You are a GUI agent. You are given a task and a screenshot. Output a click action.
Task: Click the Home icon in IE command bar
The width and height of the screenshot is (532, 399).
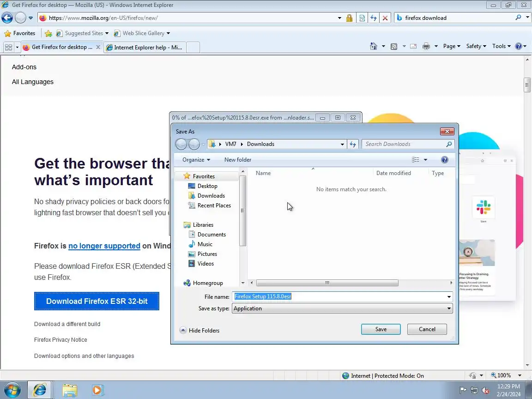(x=373, y=46)
